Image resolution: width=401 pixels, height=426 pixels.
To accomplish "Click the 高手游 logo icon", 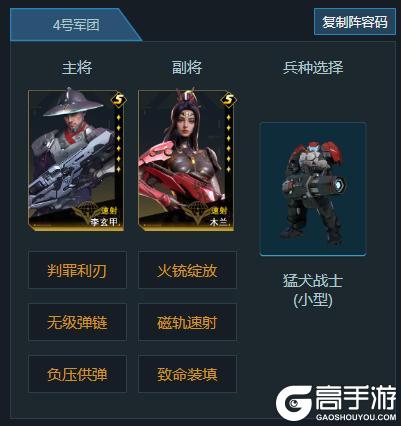I will click(293, 402).
